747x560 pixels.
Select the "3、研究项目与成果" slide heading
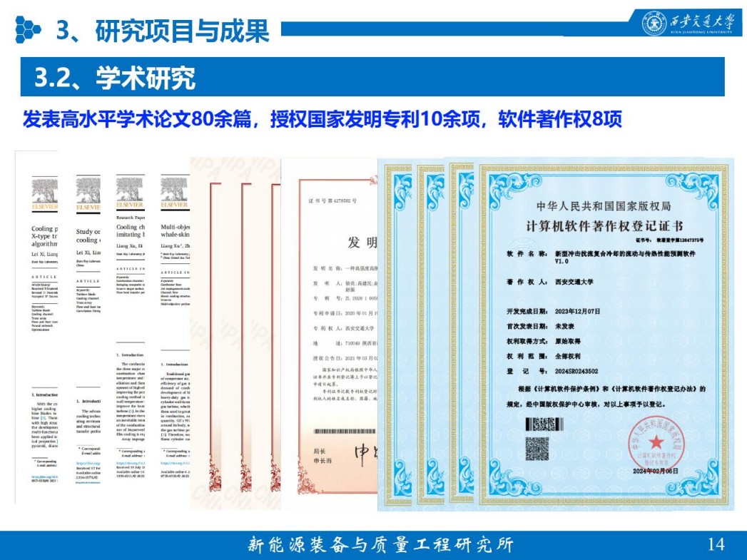[x=163, y=30]
